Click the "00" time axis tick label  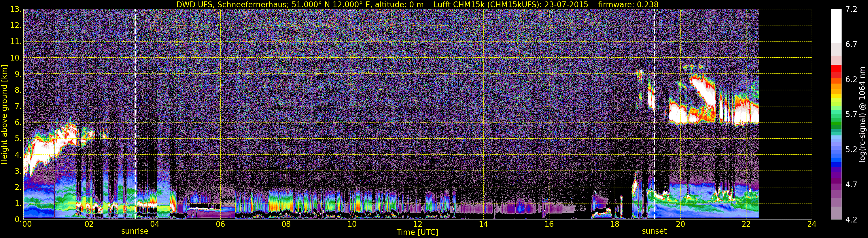coord(27,224)
